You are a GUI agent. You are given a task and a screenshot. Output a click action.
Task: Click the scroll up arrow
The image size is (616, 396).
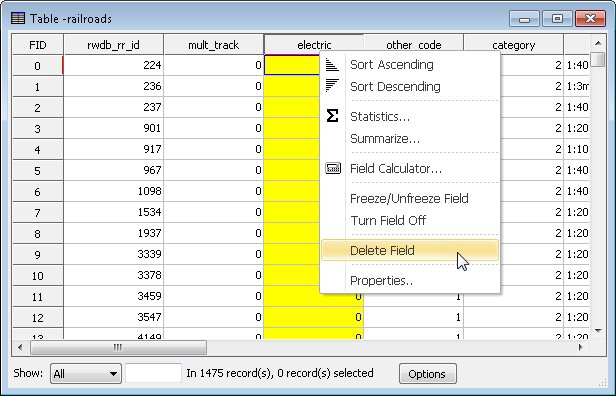[598, 43]
